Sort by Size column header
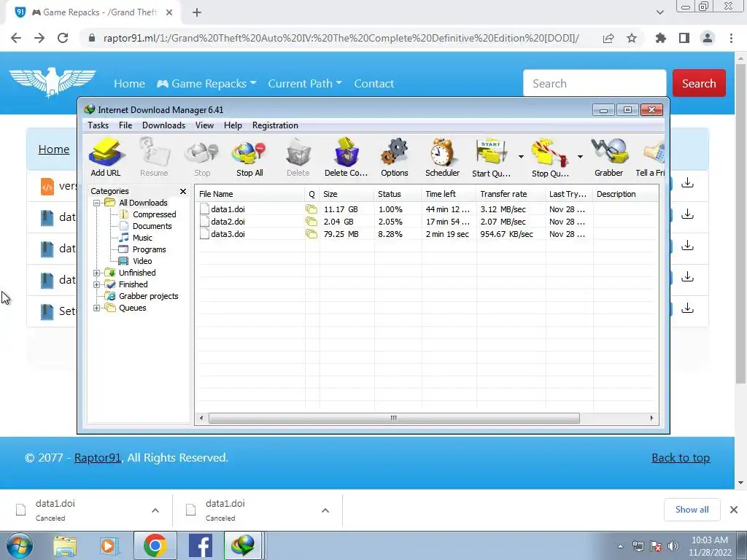Image resolution: width=747 pixels, height=560 pixels. (x=347, y=194)
